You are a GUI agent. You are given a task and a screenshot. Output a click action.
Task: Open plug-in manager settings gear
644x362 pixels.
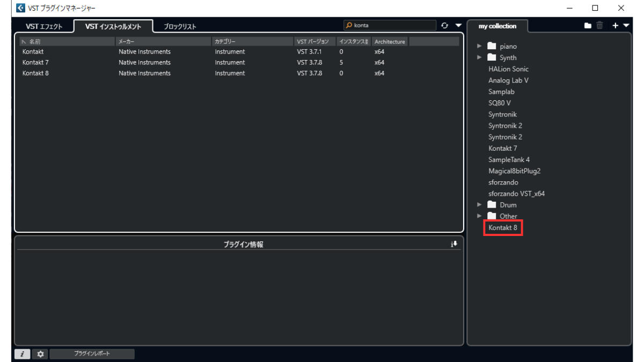40,354
